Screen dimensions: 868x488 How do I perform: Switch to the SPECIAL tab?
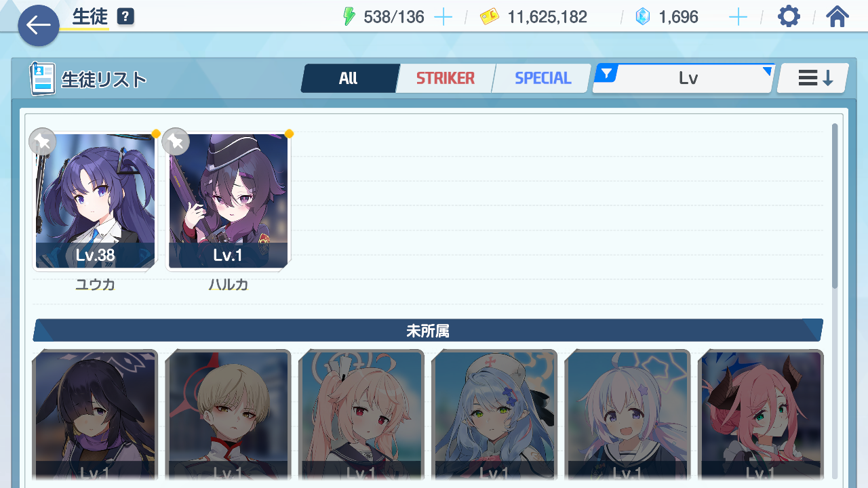click(x=542, y=78)
